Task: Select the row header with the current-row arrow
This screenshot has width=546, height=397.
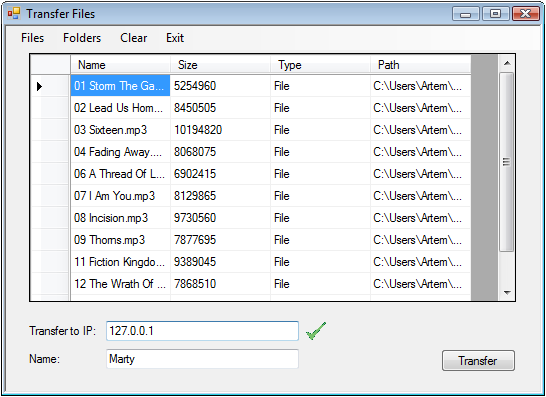Action: 50,86
